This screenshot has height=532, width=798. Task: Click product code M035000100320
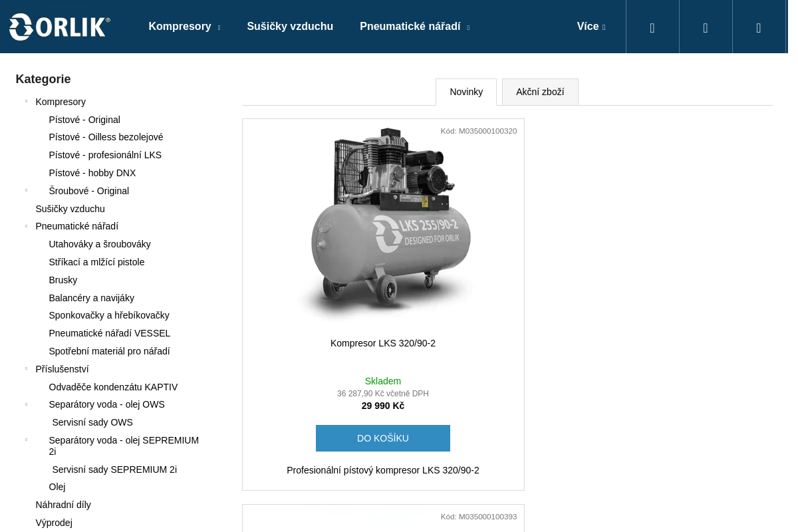click(x=479, y=131)
